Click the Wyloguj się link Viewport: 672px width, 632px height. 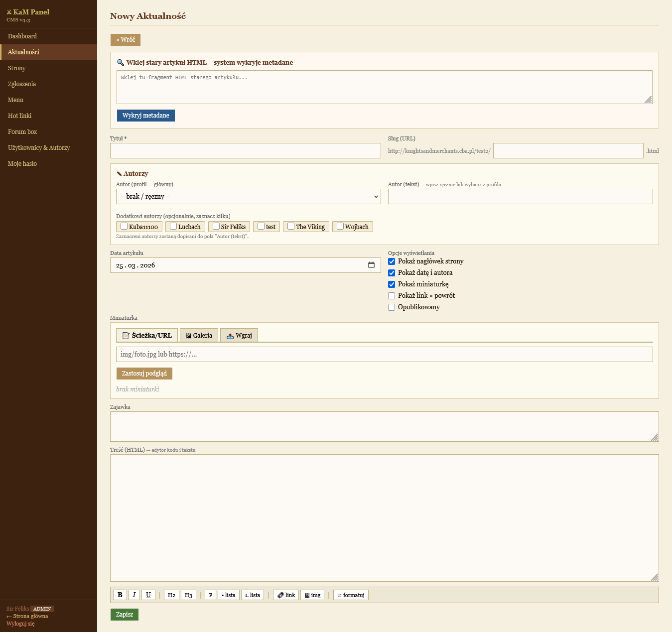click(x=20, y=624)
